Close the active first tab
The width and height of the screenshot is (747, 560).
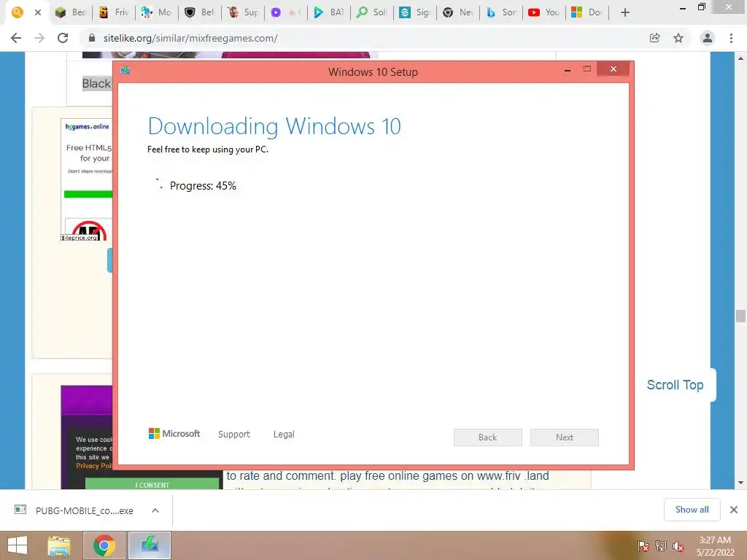38,12
